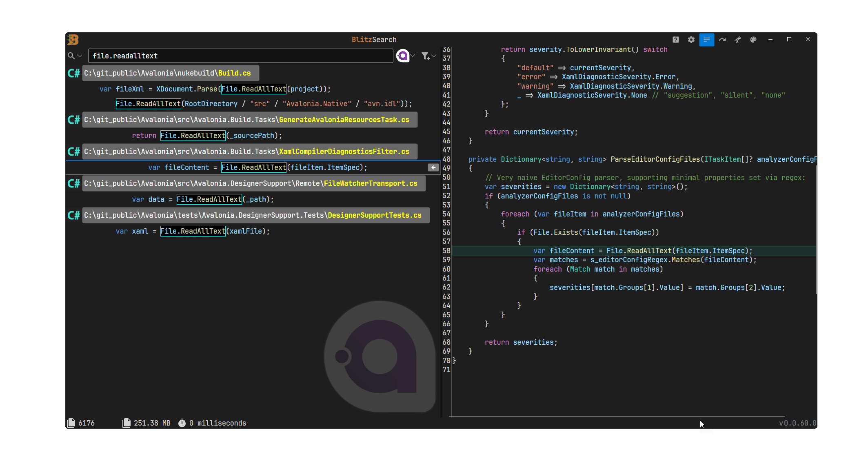Viewport: 868px width, 466px height.
Task: Click the BlitzSearch logo icon
Action: tap(73, 40)
